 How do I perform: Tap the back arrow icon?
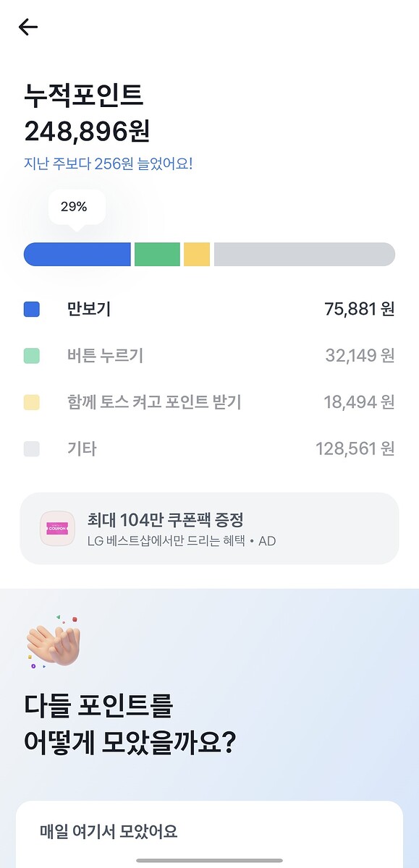pyautogui.click(x=27, y=27)
